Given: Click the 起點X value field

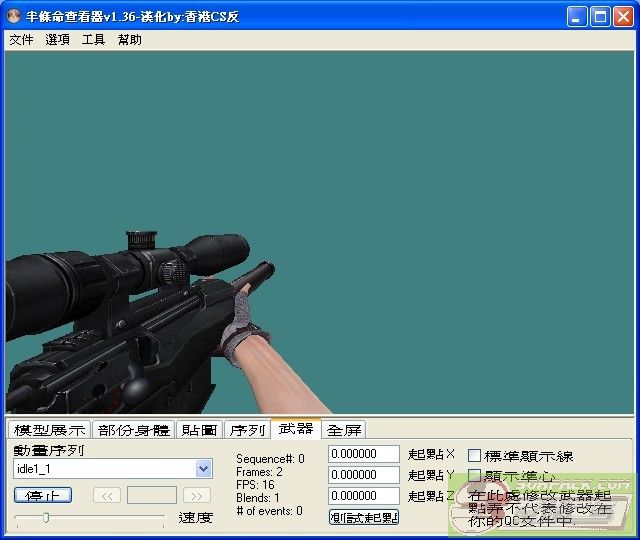Looking at the screenshot, I should tap(364, 454).
